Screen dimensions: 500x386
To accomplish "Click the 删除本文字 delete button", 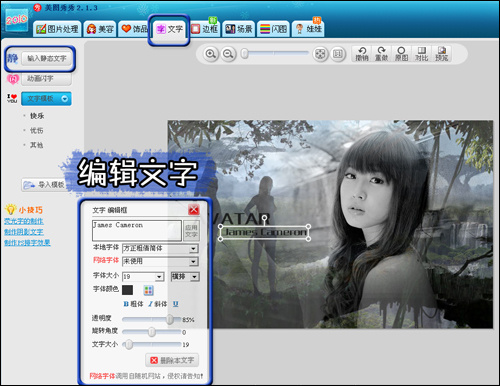I will click(172, 360).
